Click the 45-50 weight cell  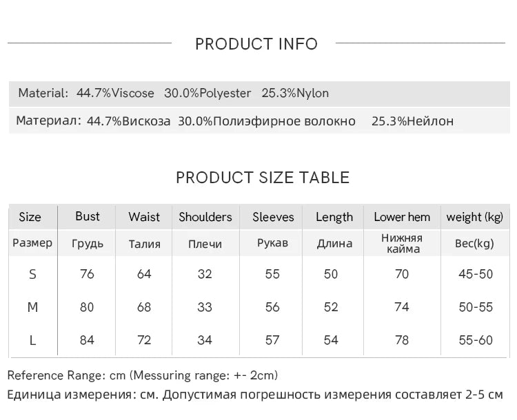(x=476, y=274)
